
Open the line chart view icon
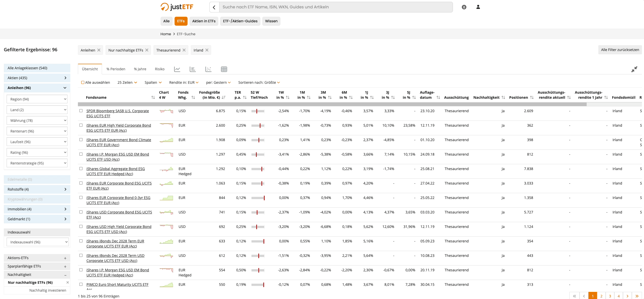click(177, 69)
